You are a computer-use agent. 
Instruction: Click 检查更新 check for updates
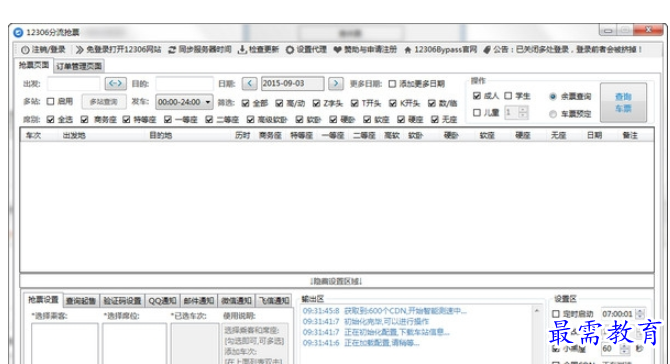(259, 50)
